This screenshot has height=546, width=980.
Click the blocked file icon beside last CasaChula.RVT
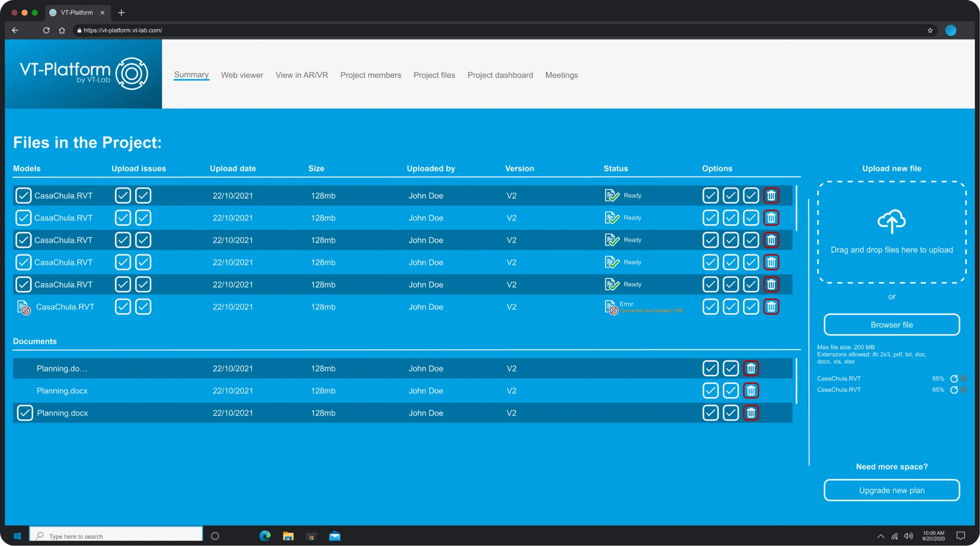coord(24,307)
